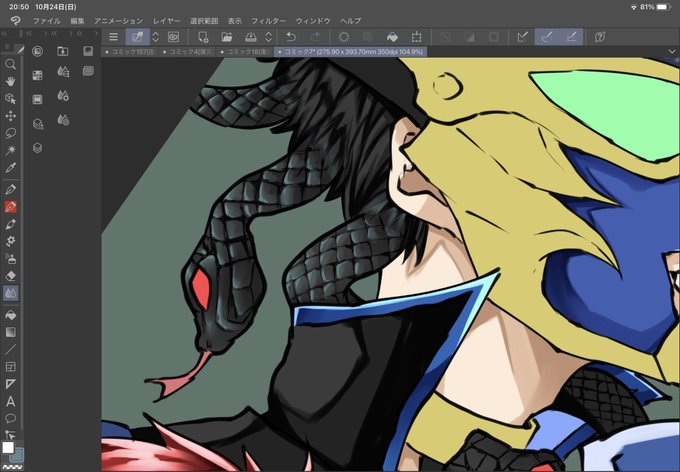This screenshot has height=472, width=680.
Task: Select the Operation object tool
Action: 10,99
